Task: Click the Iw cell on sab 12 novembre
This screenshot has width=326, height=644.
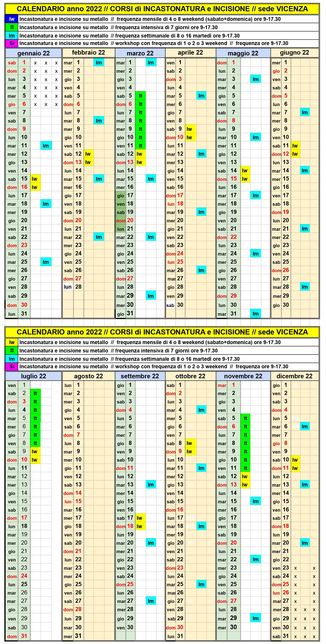Action: (x=245, y=476)
